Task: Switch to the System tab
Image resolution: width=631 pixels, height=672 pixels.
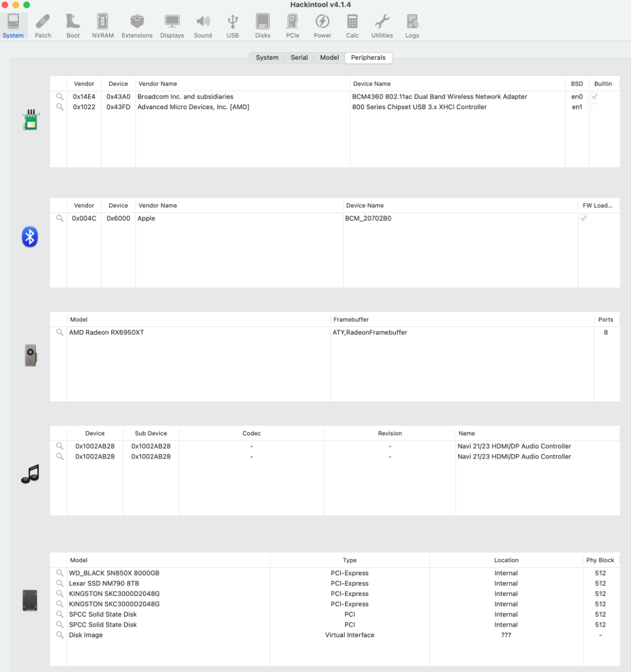Action: pyautogui.click(x=267, y=58)
